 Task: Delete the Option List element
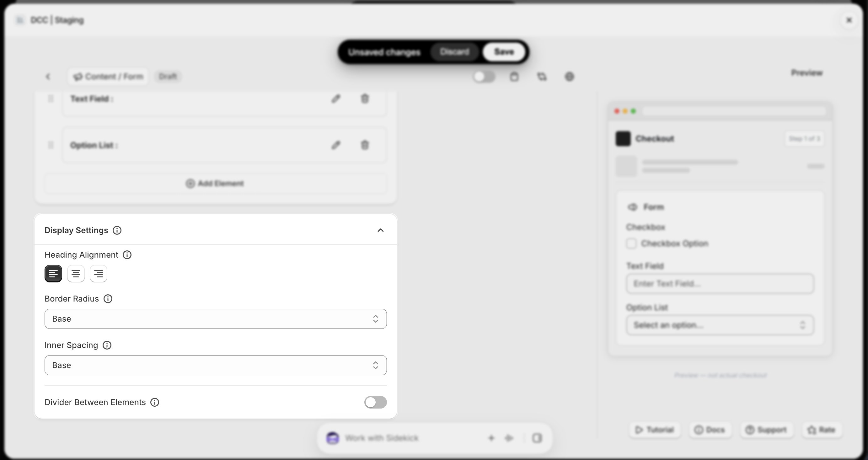pos(365,145)
